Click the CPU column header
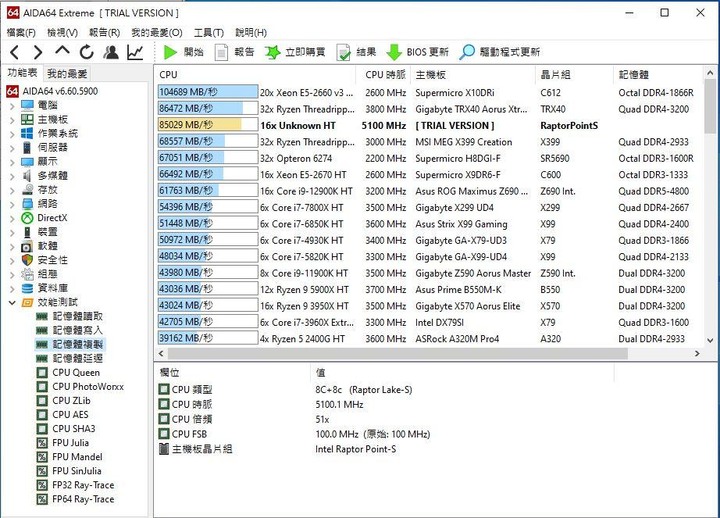The image size is (720, 518). point(255,74)
